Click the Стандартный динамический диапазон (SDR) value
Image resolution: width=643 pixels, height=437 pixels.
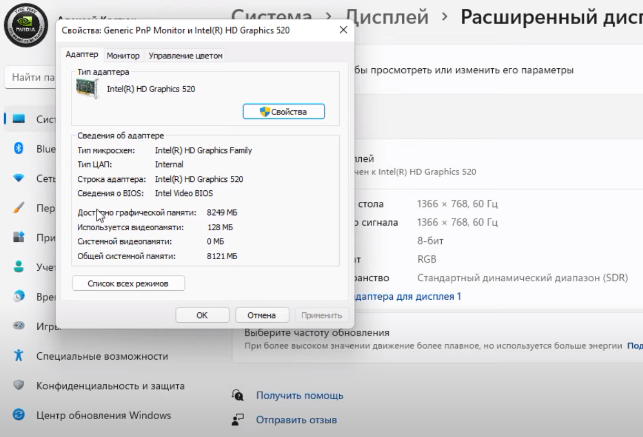pyautogui.click(x=522, y=278)
